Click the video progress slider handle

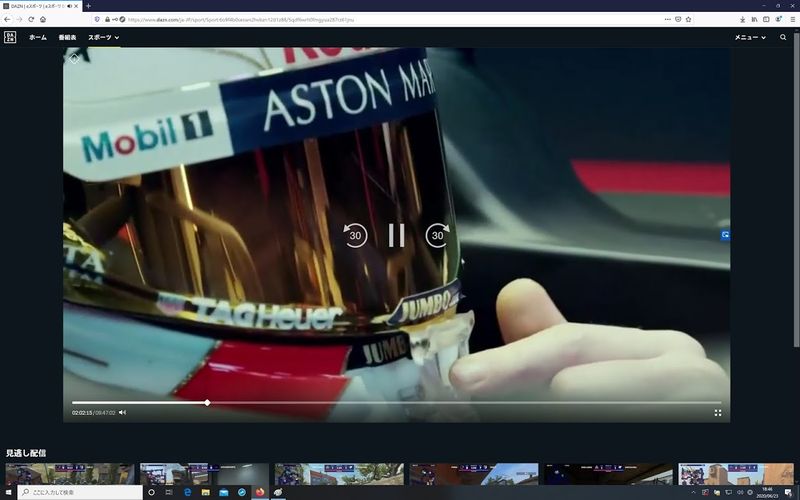pyautogui.click(x=207, y=403)
